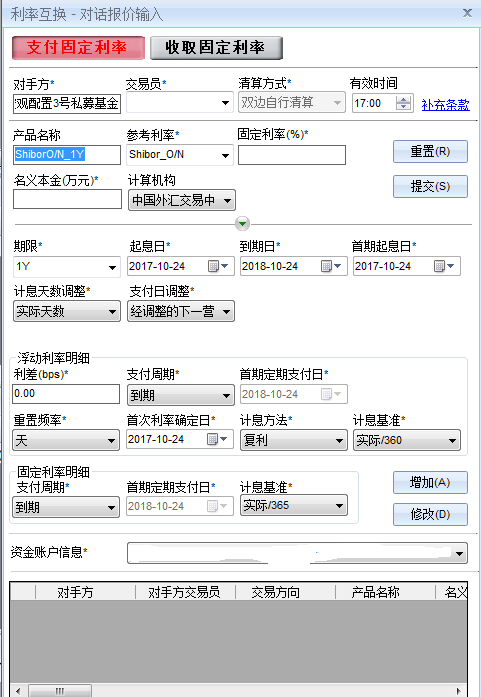Open calendar picker for 首期起息日 date
The height and width of the screenshot is (697, 481).
tap(444, 266)
